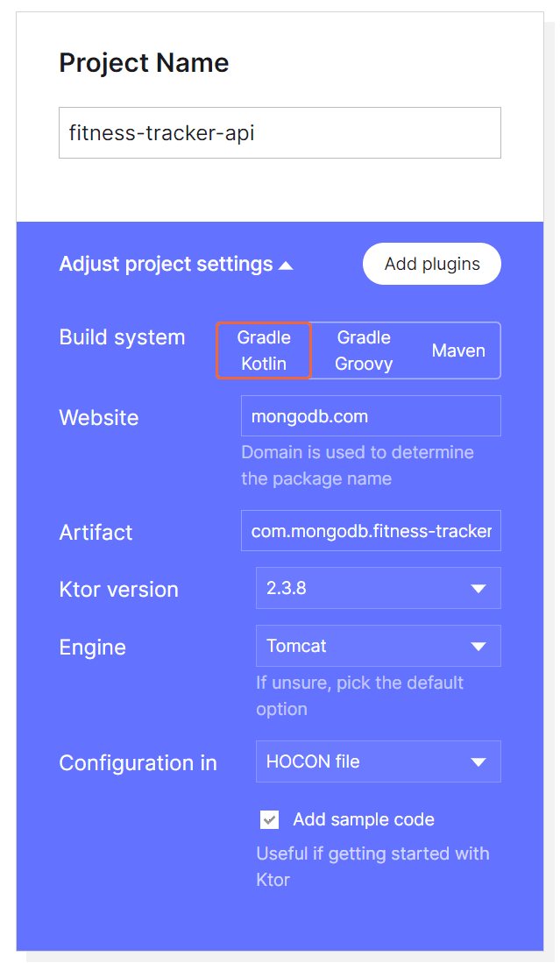Open the Engine dropdown showing Tomcat
Viewport: 560px width, 963px height.
pos(378,646)
